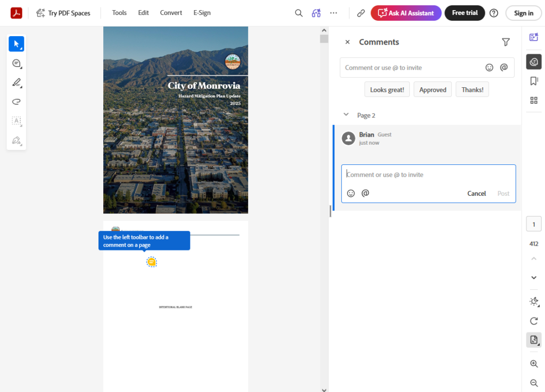
Task: Click the zoom in magnifier
Action: 534,364
